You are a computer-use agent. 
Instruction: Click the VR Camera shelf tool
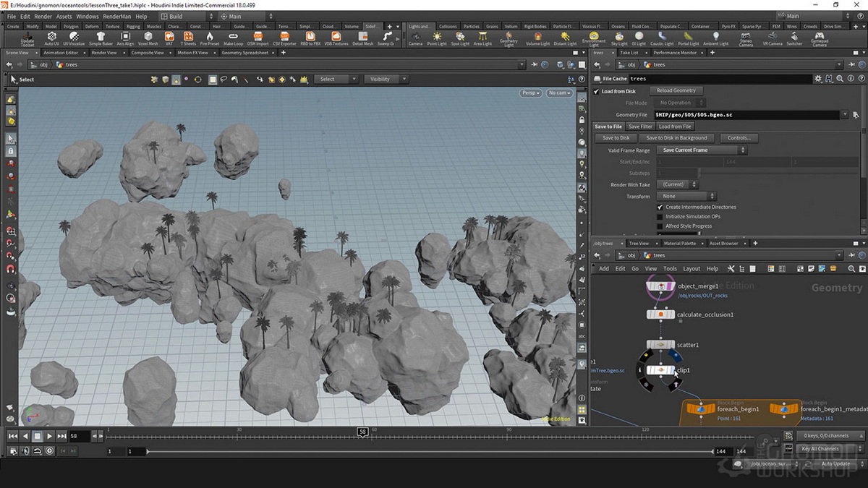tap(773, 38)
